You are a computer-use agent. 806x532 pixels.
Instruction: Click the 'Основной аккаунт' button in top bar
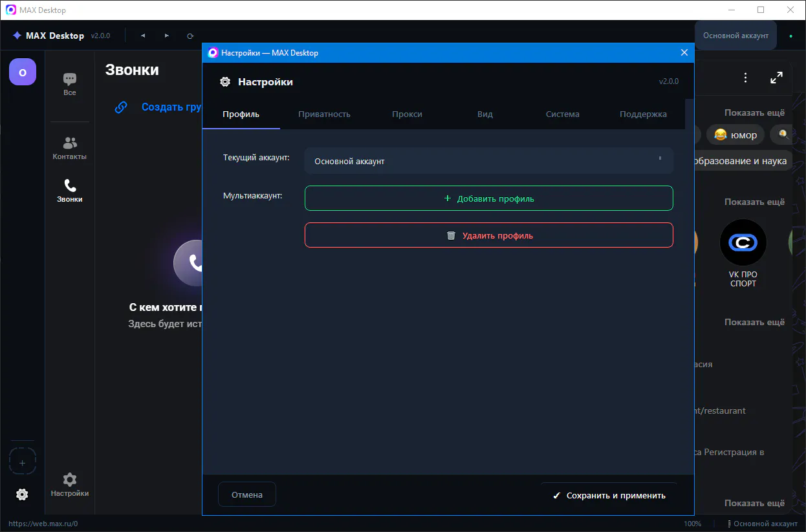tap(735, 36)
